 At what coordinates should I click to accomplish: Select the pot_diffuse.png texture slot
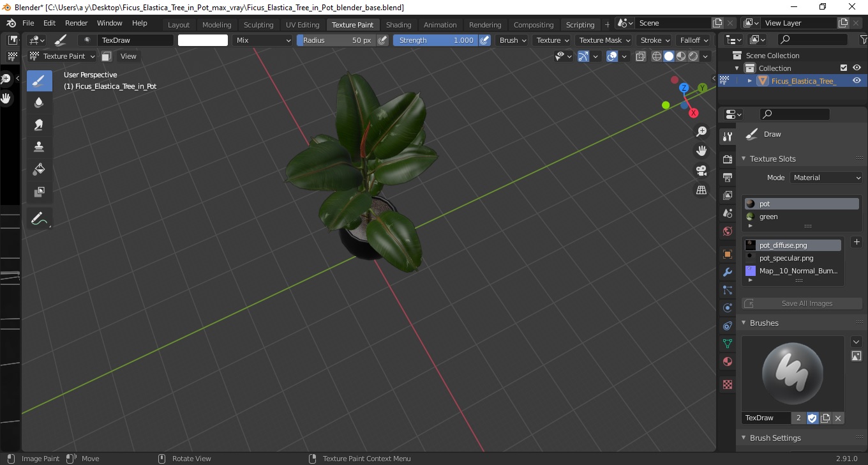792,245
